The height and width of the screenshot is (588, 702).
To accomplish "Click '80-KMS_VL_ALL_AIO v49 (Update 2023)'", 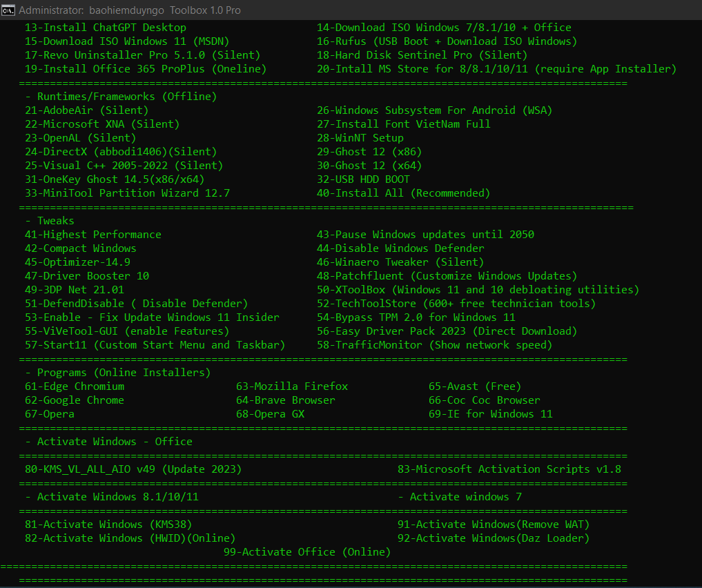I will pyautogui.click(x=133, y=469).
